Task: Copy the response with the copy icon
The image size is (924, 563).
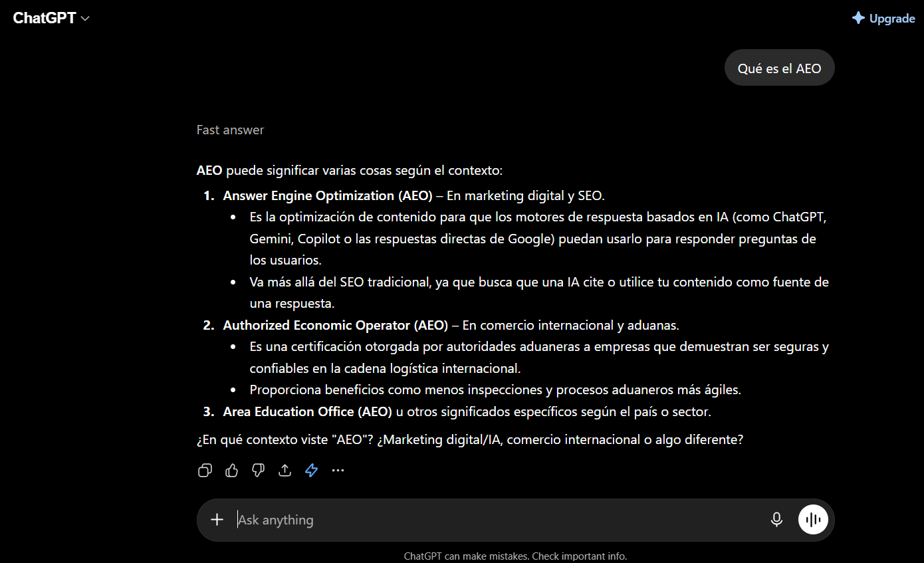Action: coord(205,471)
